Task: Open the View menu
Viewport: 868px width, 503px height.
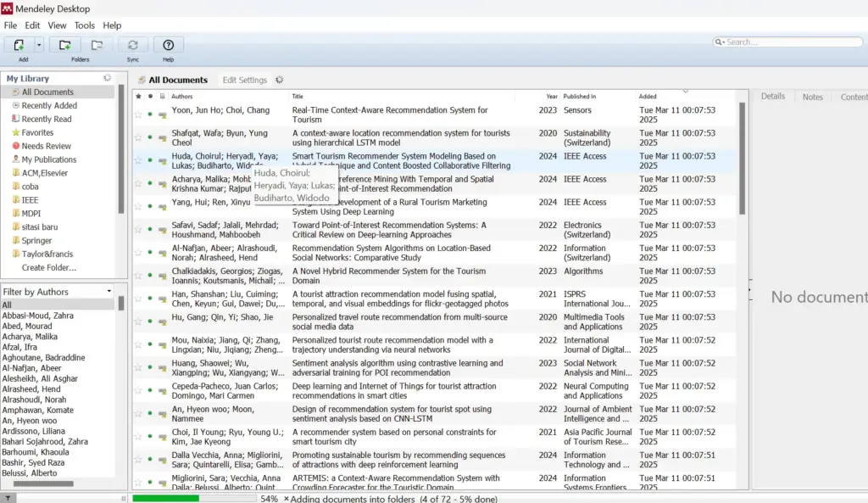Action: [57, 25]
